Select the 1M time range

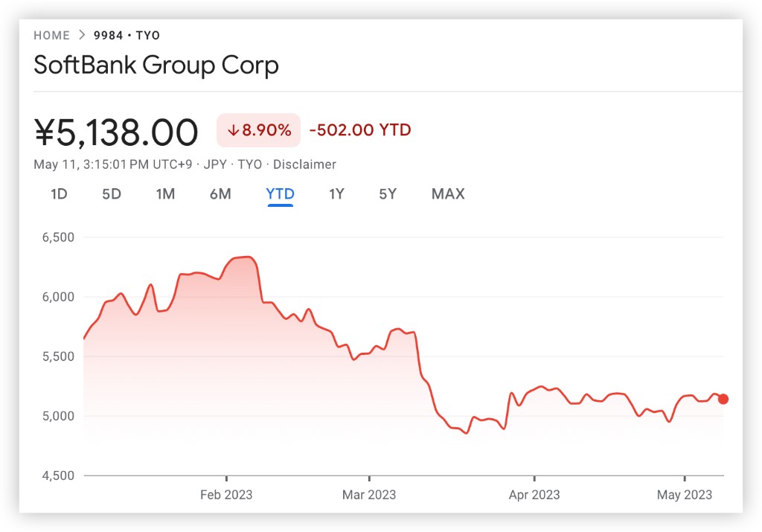point(165,194)
